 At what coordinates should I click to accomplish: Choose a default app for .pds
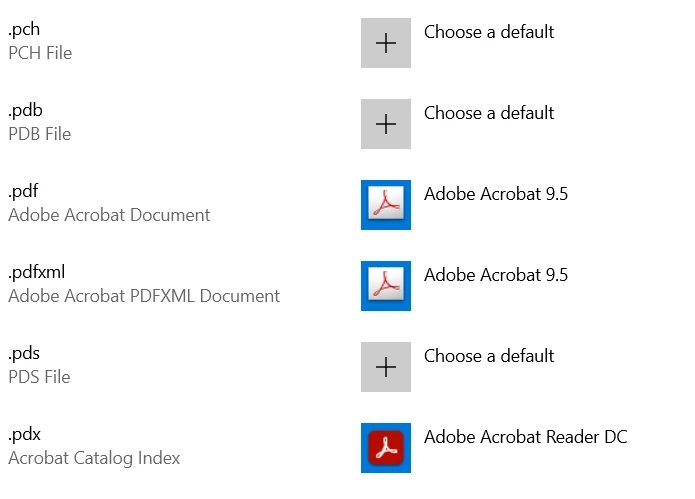[x=489, y=356]
